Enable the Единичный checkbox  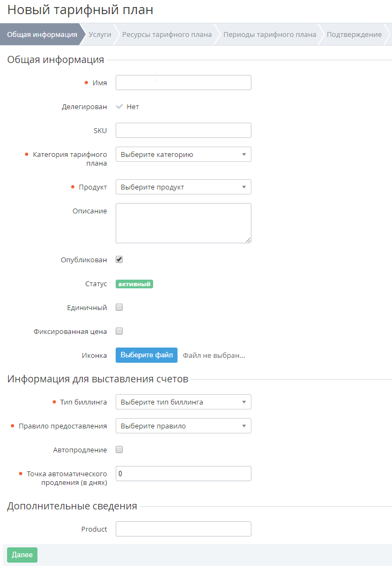pyautogui.click(x=119, y=307)
